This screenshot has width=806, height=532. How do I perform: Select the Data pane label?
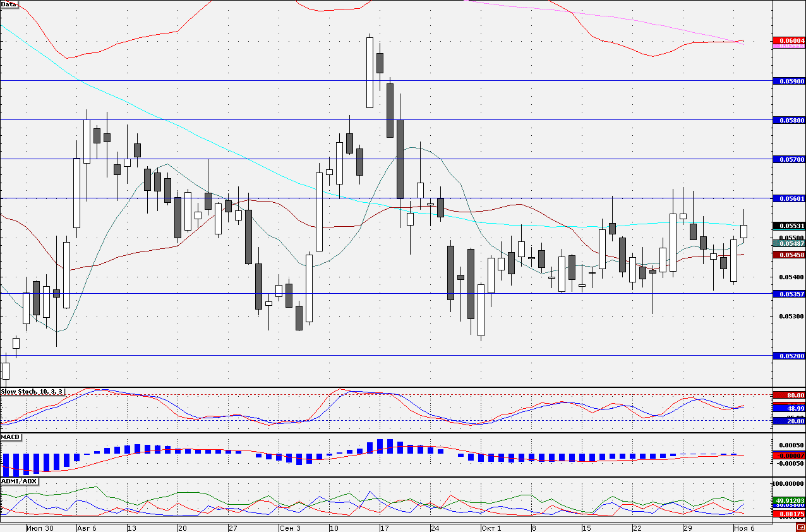click(9, 4)
